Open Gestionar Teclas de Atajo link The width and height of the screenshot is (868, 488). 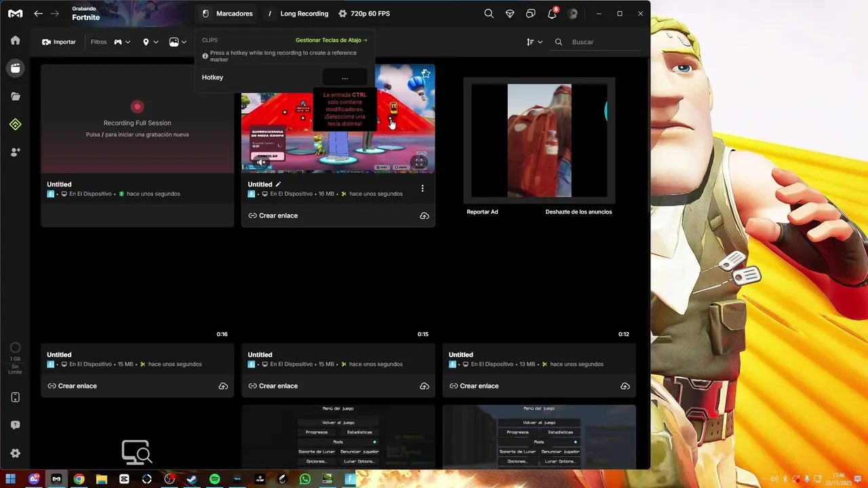click(331, 40)
